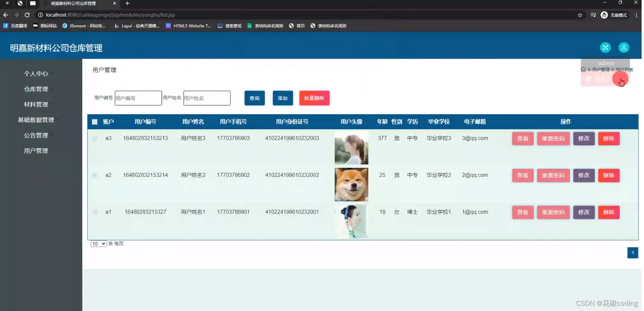Click the phone number cell 17703786903
Image resolution: width=644 pixels, height=311 pixels.
tap(233, 138)
